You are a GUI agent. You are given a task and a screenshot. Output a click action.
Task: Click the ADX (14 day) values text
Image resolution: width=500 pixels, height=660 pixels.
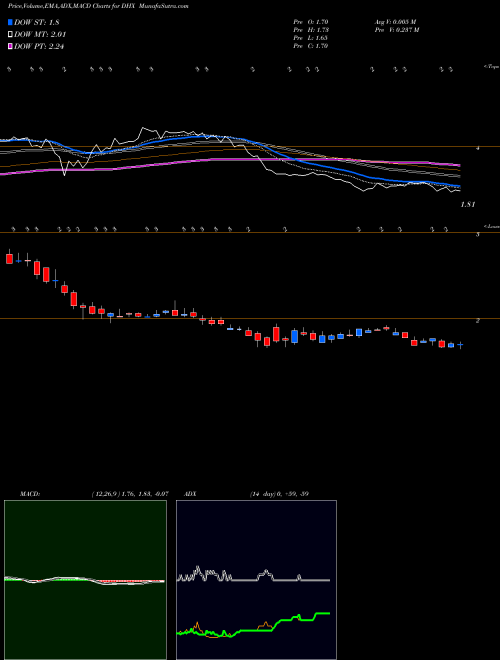click(x=279, y=494)
